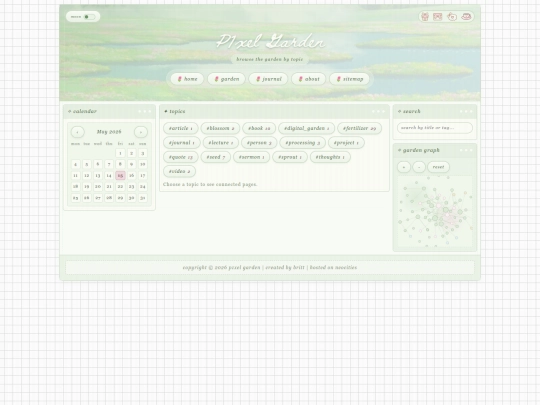Choose the #fertilizer topic tag
540x405 pixels.
point(360,128)
